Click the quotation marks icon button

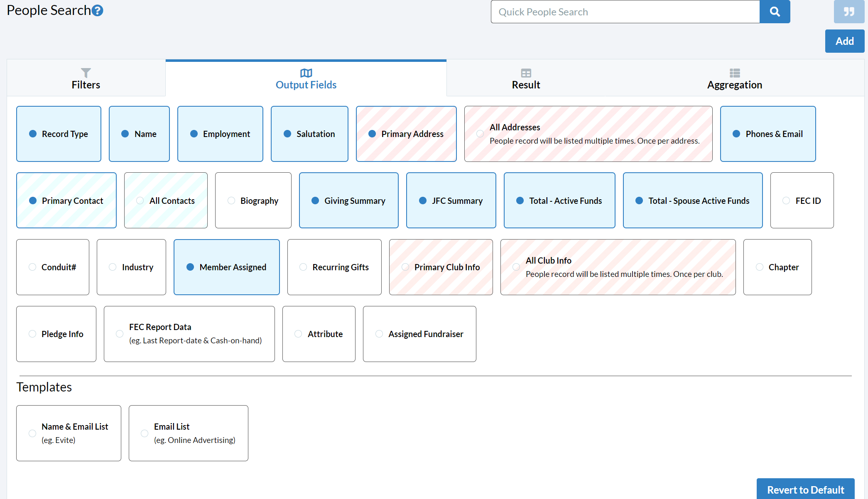pyautogui.click(x=849, y=12)
